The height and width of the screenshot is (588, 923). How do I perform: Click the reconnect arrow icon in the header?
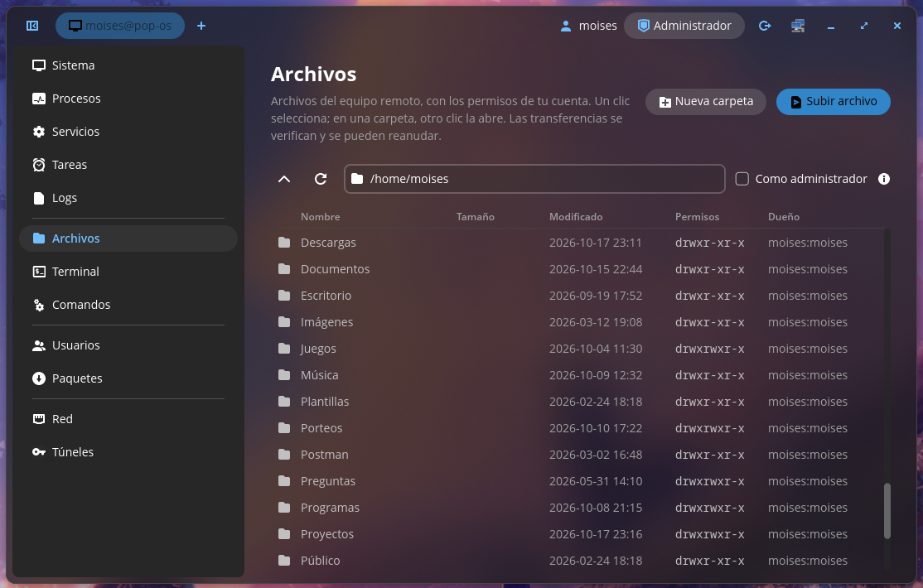coord(765,26)
